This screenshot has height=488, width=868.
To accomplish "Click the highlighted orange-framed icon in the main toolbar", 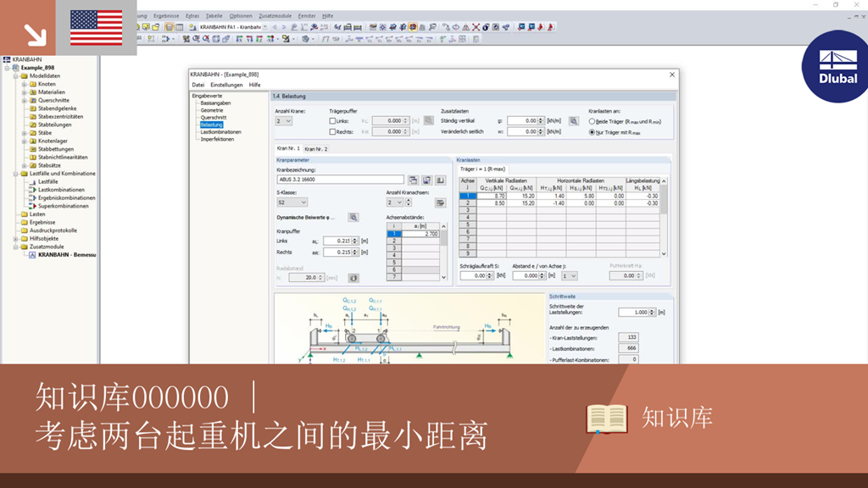I will [x=413, y=27].
